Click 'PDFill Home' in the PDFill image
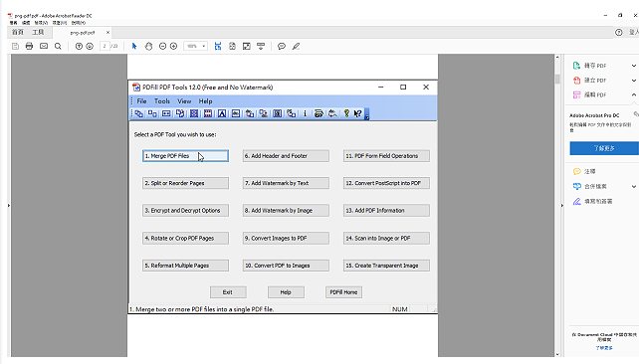The image size is (639, 364). pyautogui.click(x=343, y=292)
